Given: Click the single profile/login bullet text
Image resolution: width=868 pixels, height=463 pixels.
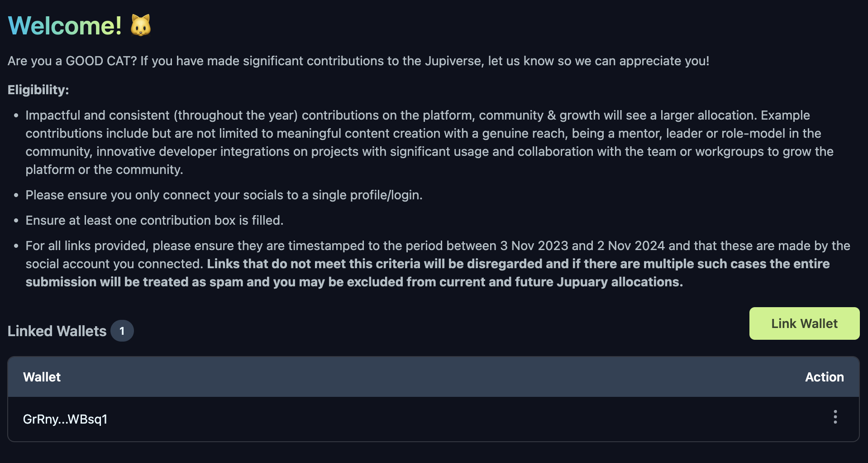Looking at the screenshot, I should click(224, 195).
